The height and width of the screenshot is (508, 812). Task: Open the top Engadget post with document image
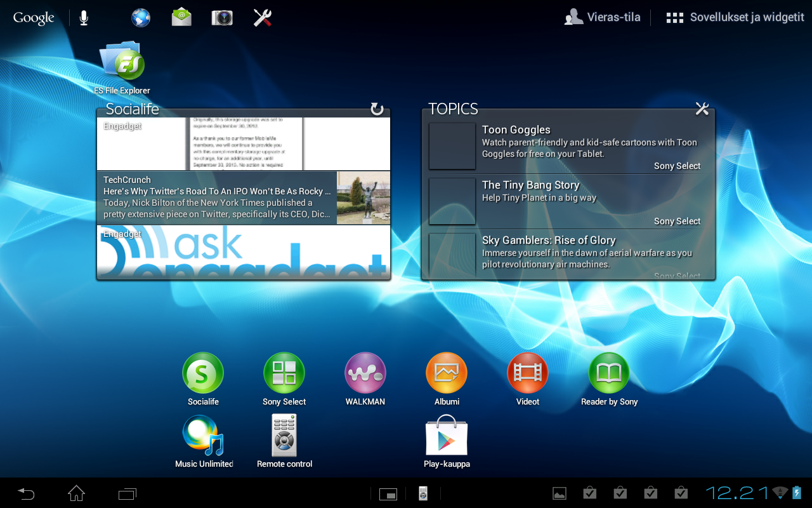click(x=244, y=144)
